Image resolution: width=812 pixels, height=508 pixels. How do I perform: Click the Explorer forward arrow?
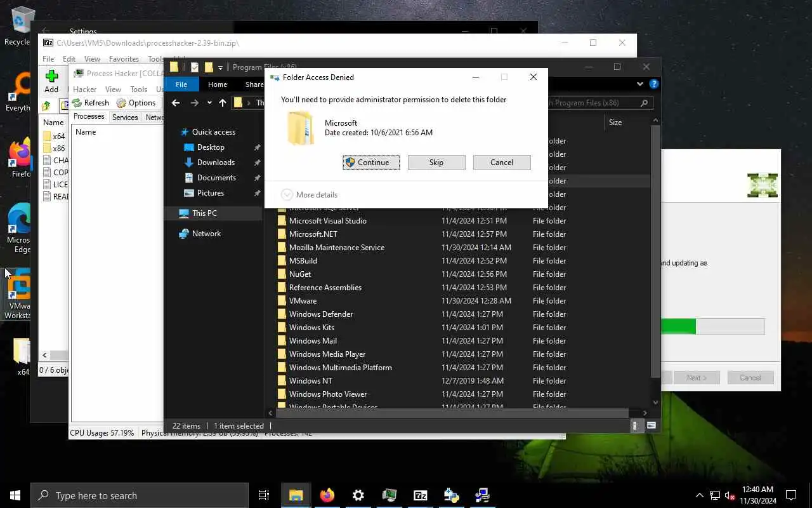pyautogui.click(x=195, y=103)
